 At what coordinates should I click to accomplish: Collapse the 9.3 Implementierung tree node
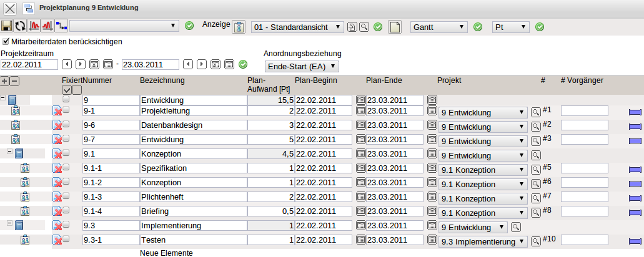coord(9,223)
